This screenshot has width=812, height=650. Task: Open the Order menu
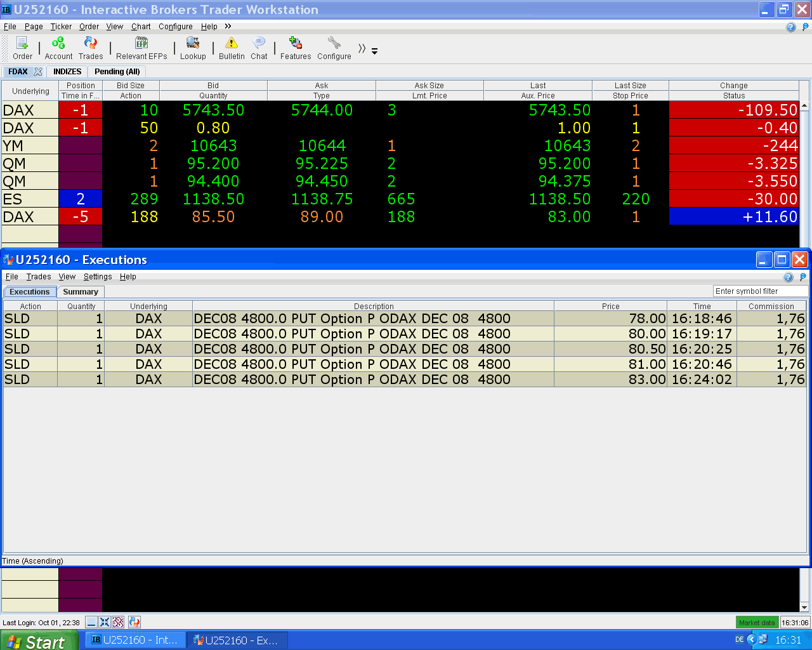[89, 27]
